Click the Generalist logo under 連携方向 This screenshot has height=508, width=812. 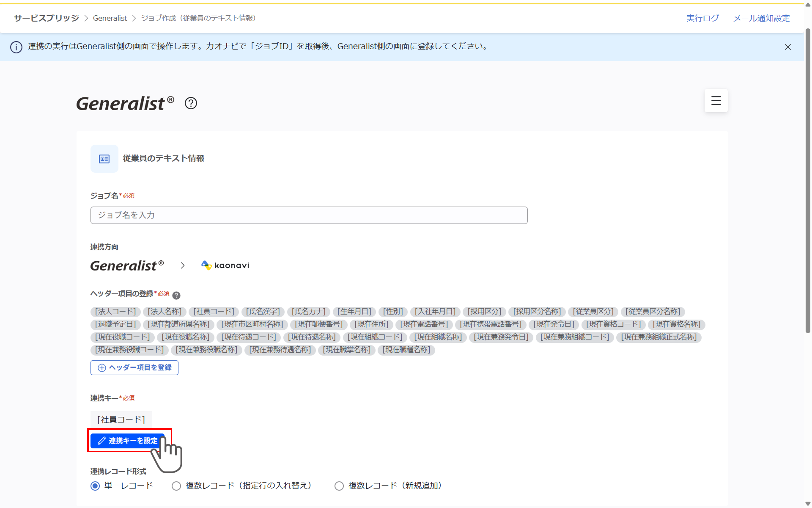[127, 265]
